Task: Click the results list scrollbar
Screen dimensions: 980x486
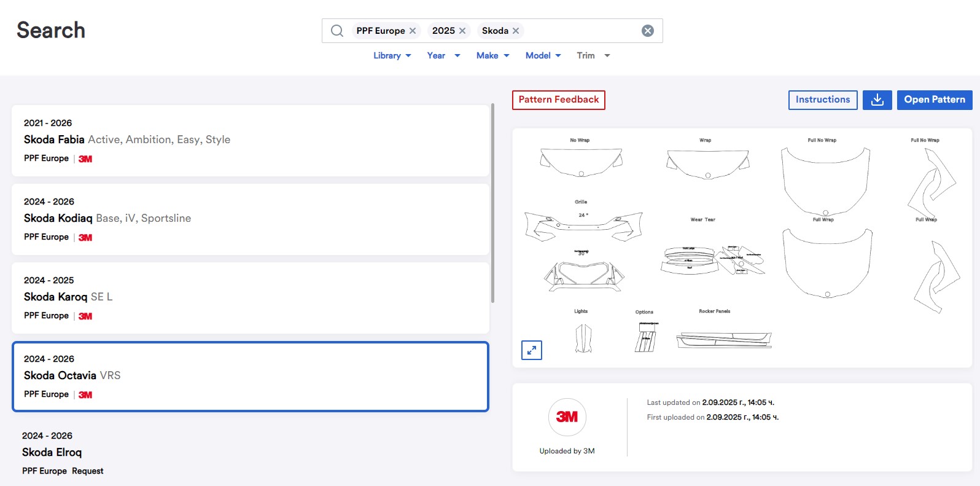Action: (492, 203)
